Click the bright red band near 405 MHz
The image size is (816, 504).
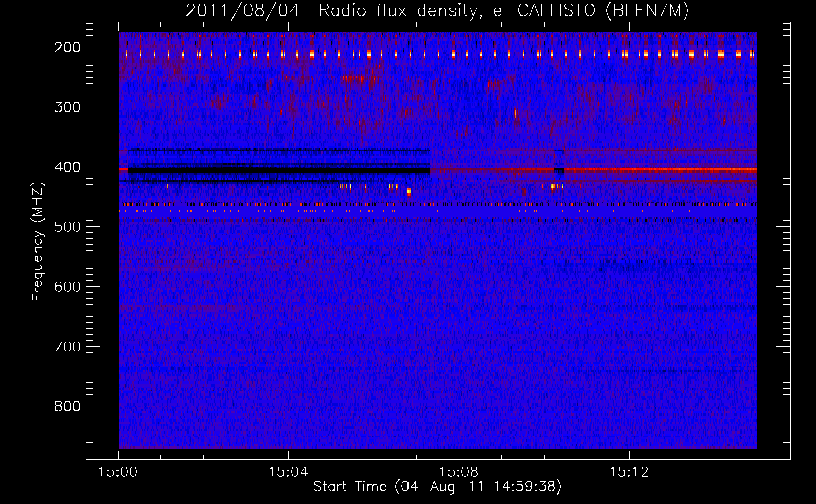point(660,170)
